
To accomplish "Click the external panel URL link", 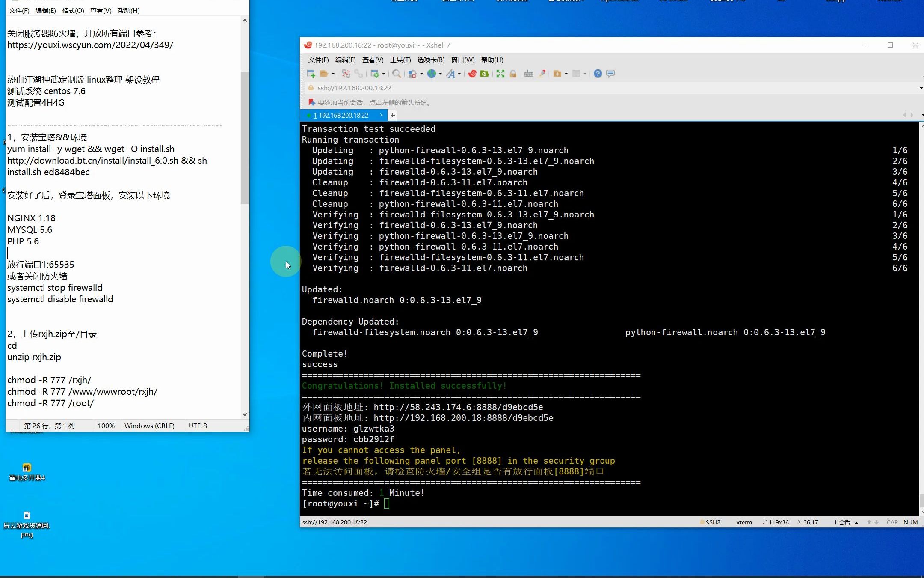I will [458, 407].
